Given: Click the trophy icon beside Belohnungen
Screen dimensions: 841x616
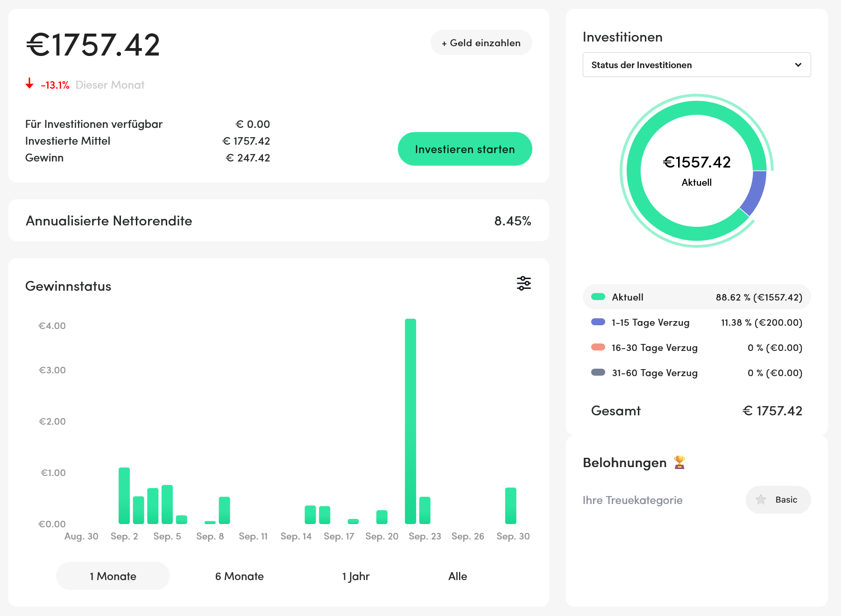Looking at the screenshot, I should click(679, 462).
